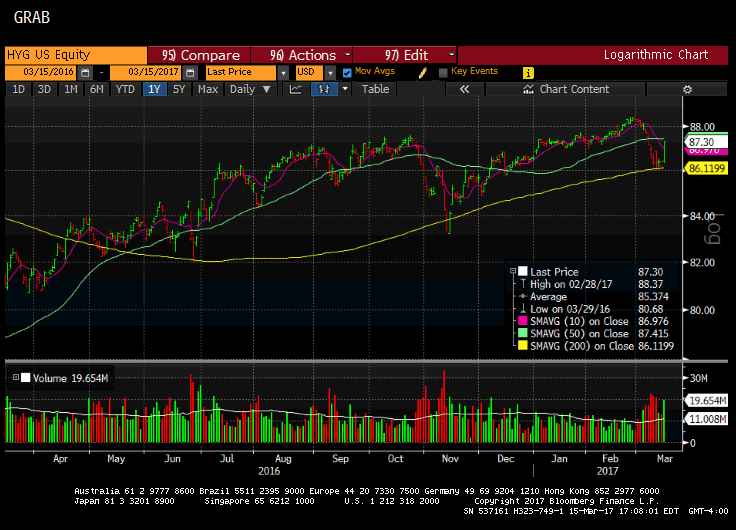Expand the 96) Actions dropdown menu
Image resolution: width=736 pixels, height=530 pixels.
(x=347, y=55)
